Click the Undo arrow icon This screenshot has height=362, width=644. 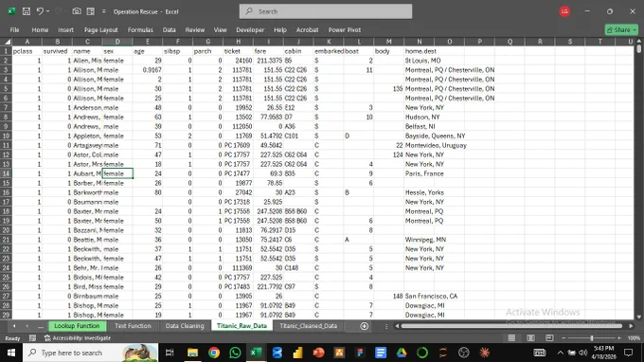(x=40, y=11)
